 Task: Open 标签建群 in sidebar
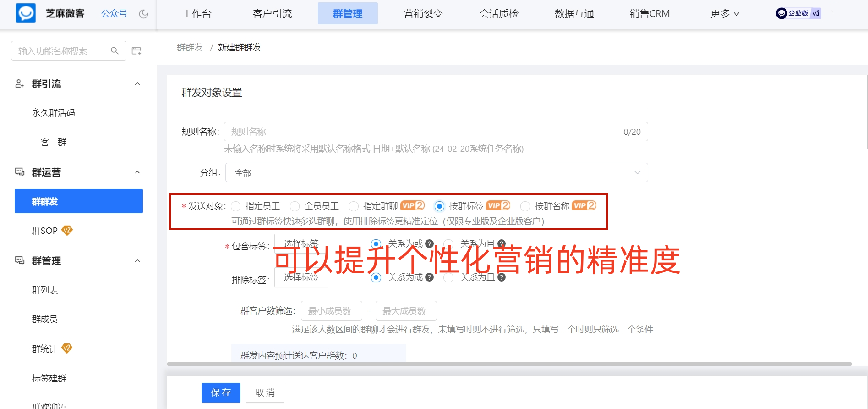click(49, 378)
